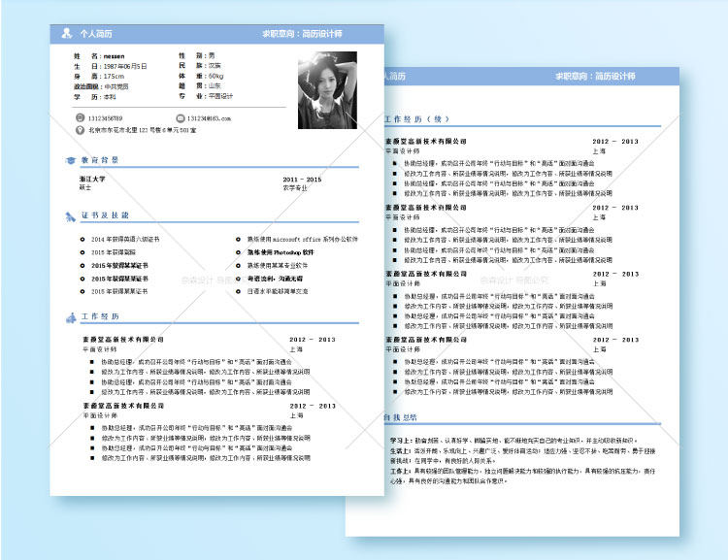
Task: Click the 政治面貌 line
Action: (x=101, y=86)
